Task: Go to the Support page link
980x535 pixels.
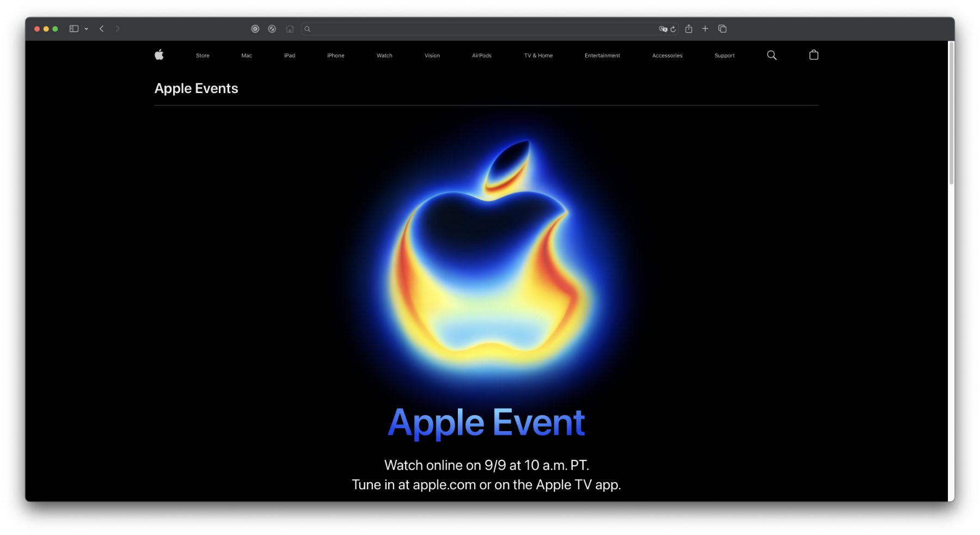Action: pos(724,56)
